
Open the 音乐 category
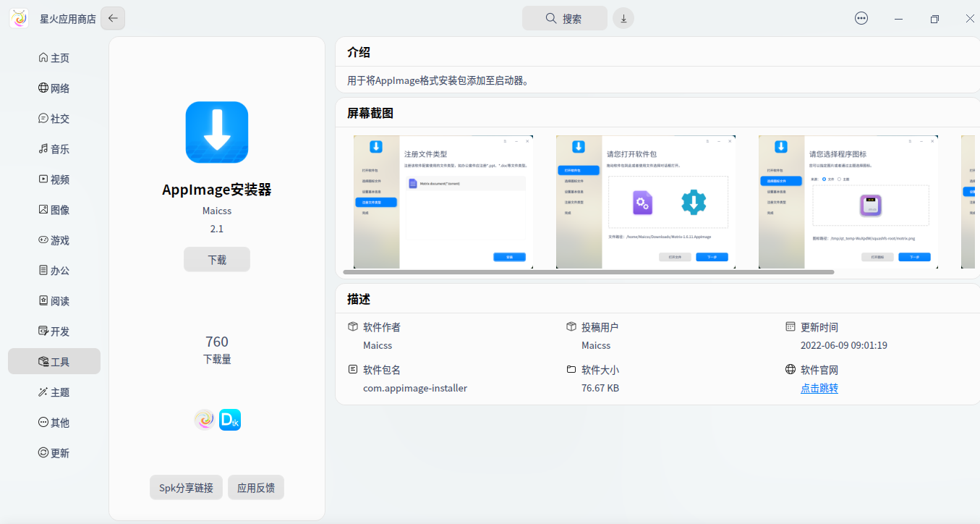tap(54, 149)
